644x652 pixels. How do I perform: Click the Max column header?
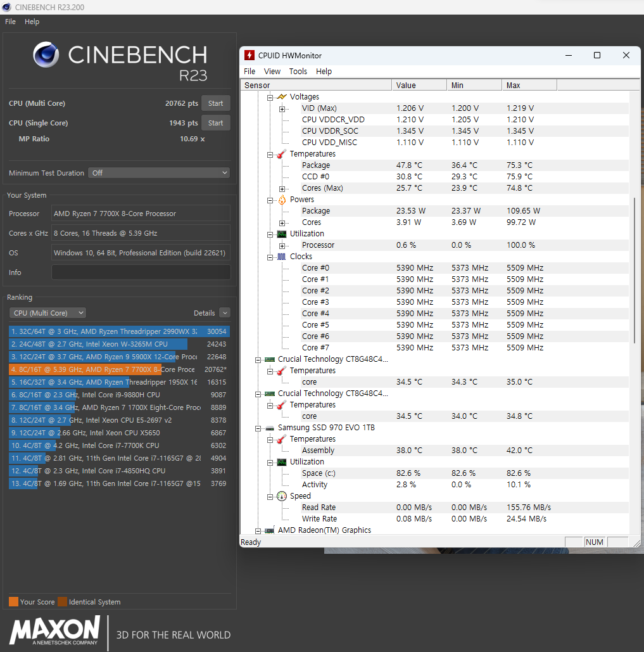(529, 86)
